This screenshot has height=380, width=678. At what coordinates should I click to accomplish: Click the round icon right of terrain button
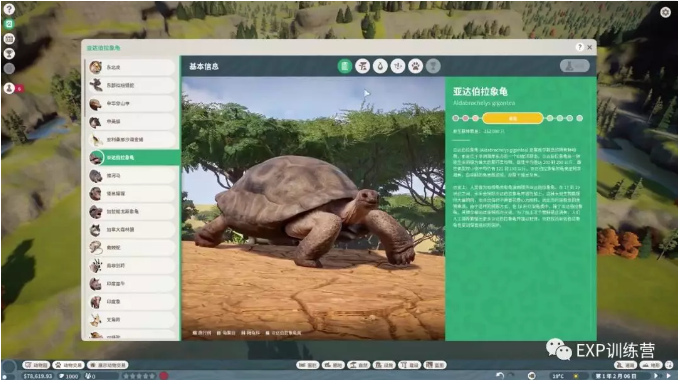click(x=669, y=365)
